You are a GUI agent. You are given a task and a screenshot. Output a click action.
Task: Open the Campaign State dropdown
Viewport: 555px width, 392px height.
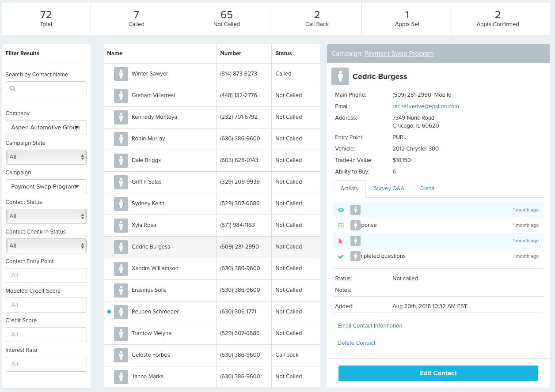pos(46,157)
